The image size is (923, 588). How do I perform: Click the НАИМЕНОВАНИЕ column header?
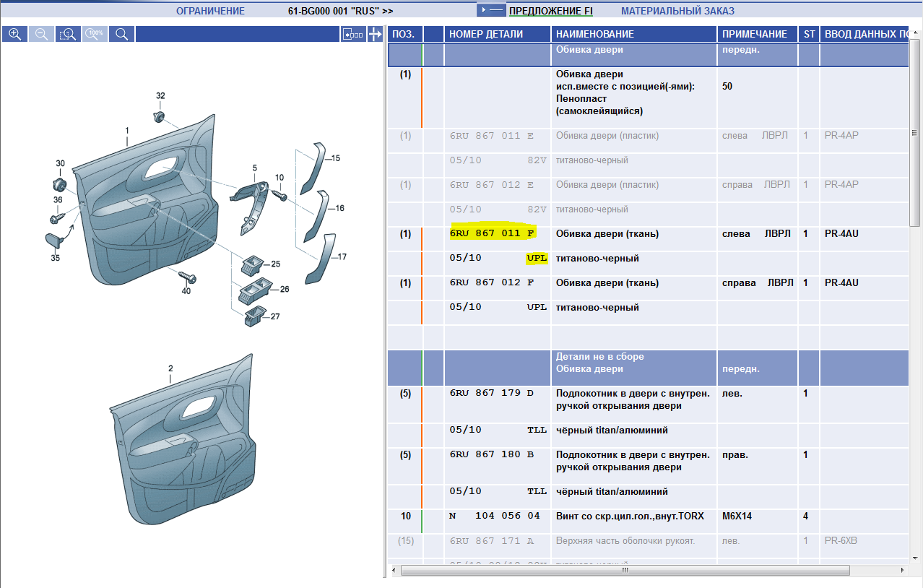point(594,34)
